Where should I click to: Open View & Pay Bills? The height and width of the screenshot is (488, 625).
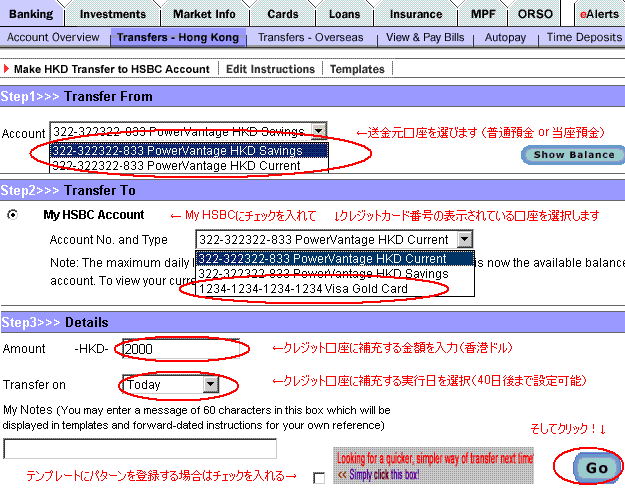point(425,37)
